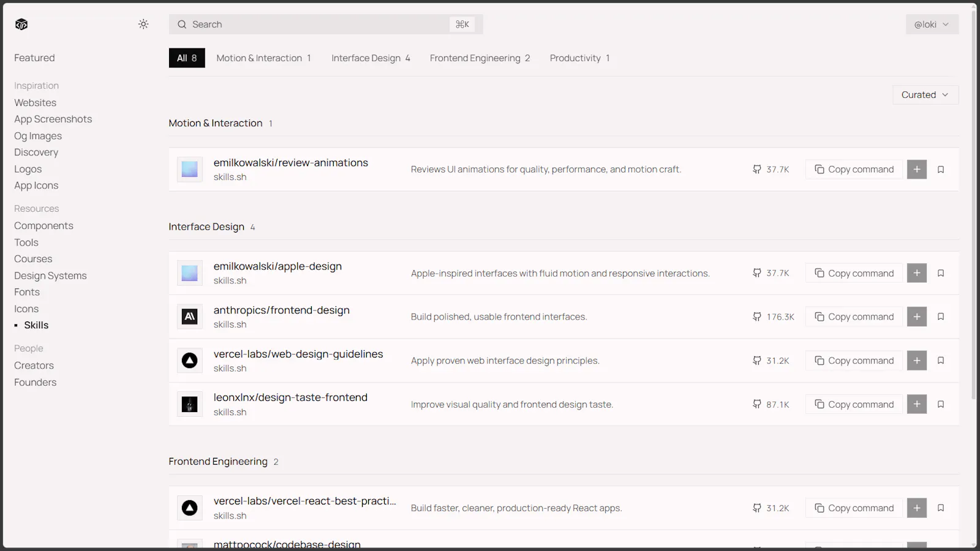Open anthropics/frontend-design skill
The width and height of the screenshot is (980, 551).
pyautogui.click(x=282, y=310)
